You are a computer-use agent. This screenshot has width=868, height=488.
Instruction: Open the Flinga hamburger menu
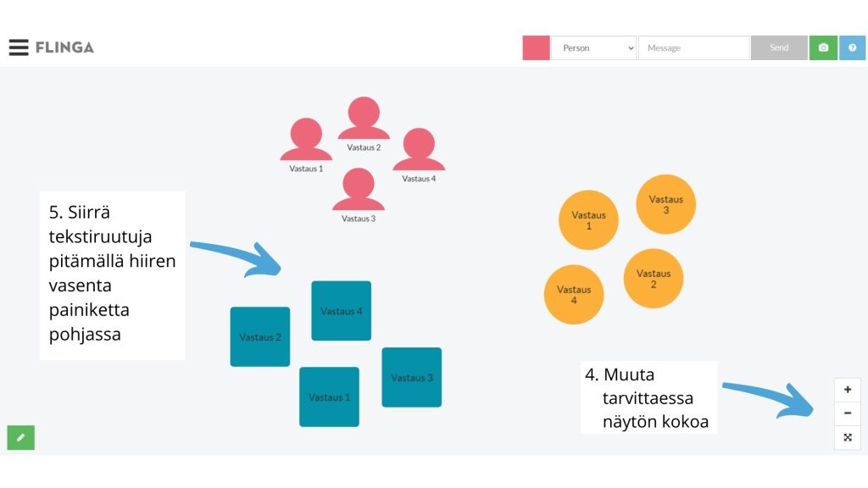click(x=19, y=47)
